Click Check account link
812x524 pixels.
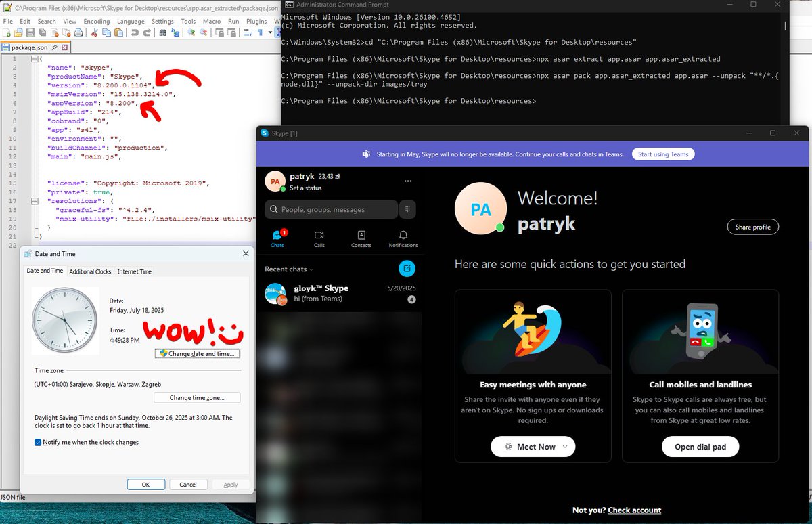click(x=634, y=510)
